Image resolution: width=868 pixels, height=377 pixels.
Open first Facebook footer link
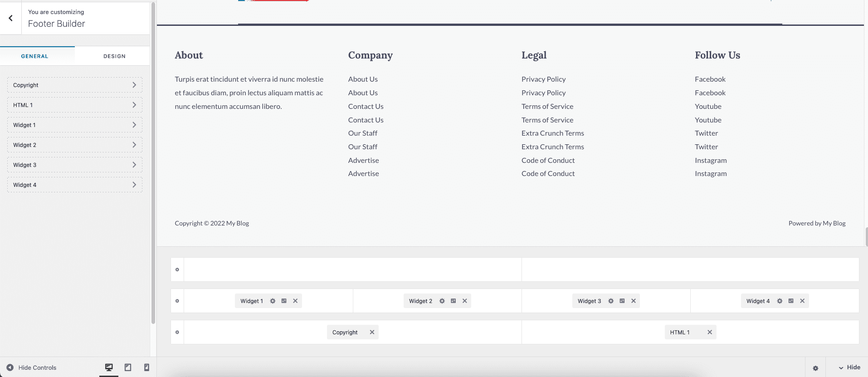(x=710, y=79)
